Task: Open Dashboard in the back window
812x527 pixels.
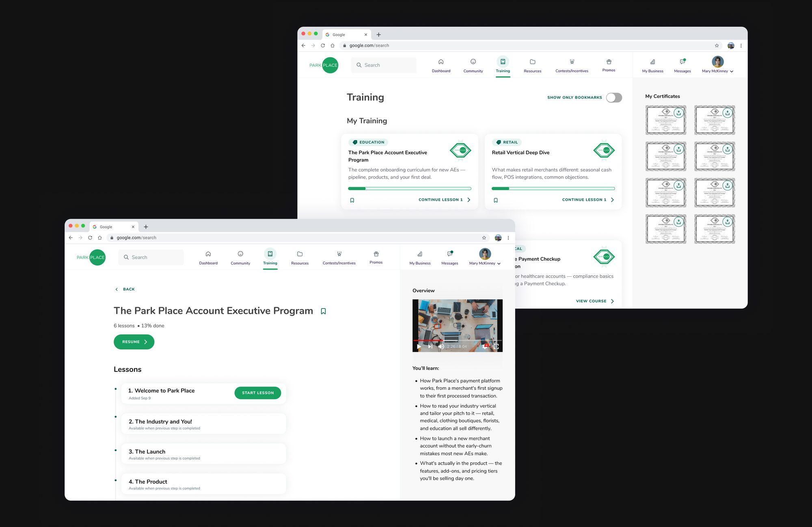Action: click(x=441, y=65)
